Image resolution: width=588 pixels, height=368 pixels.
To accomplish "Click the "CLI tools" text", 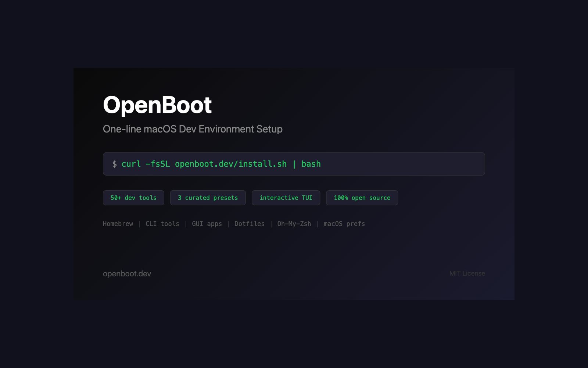I will (x=162, y=224).
